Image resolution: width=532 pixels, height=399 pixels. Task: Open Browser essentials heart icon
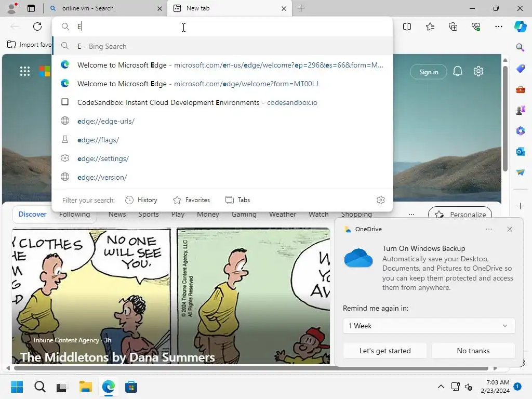476,26
